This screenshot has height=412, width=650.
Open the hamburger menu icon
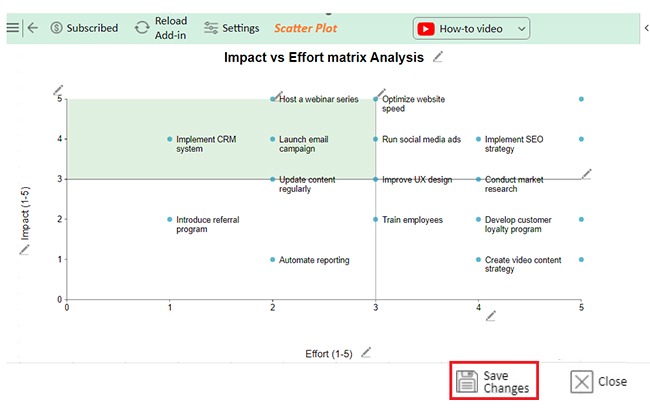click(x=13, y=28)
